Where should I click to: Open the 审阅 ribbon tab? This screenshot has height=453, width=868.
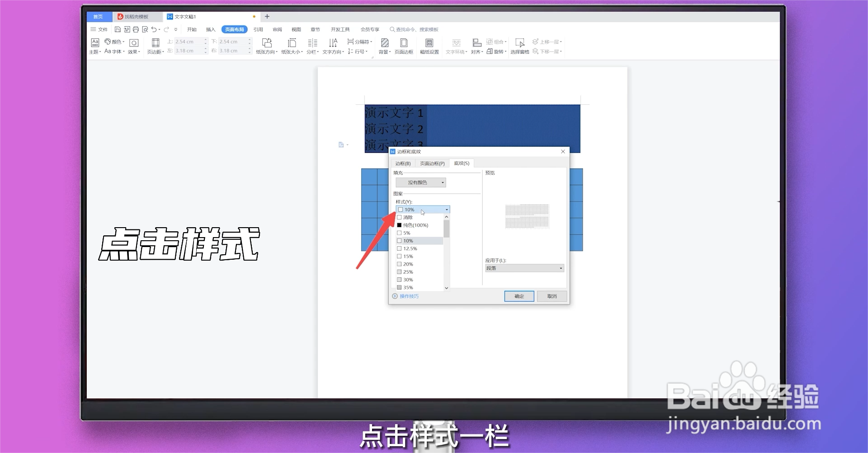tap(277, 29)
